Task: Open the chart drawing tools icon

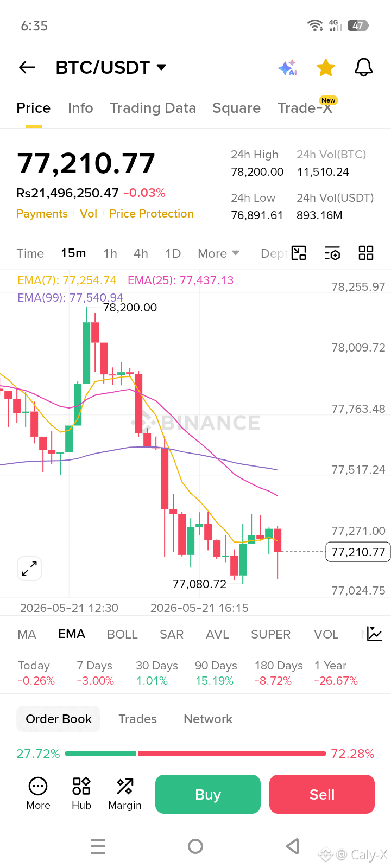Action: pos(299,253)
